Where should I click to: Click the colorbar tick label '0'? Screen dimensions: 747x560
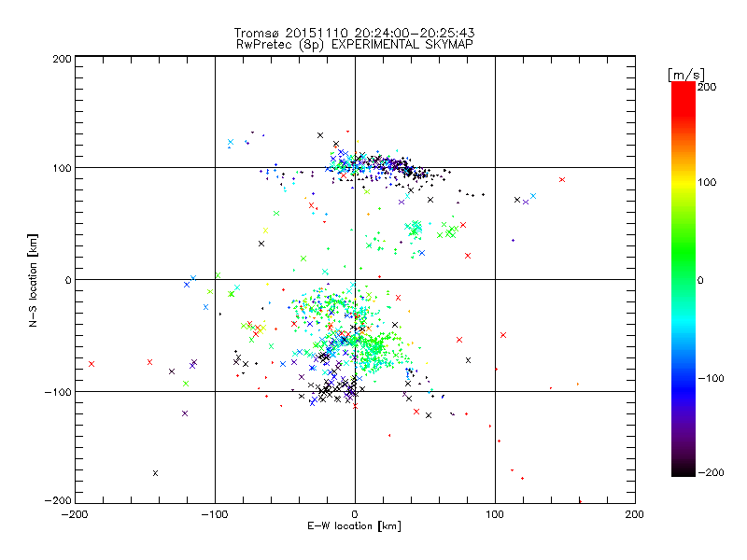700,280
